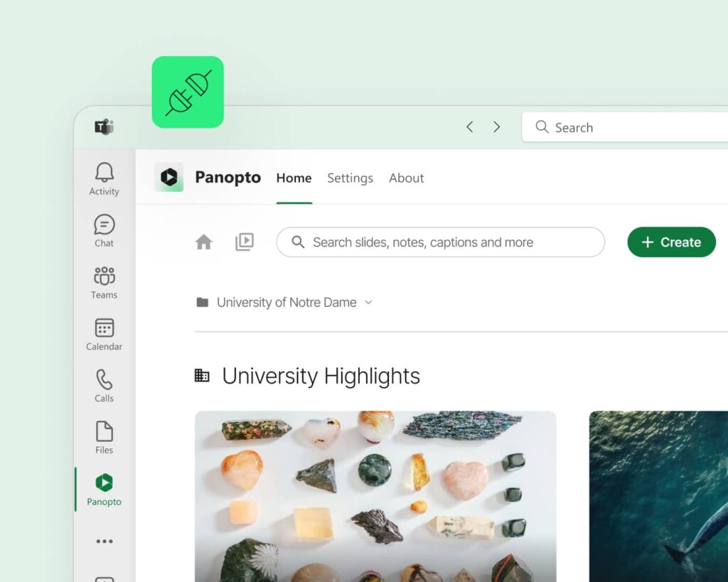Open the About tab
The width and height of the screenshot is (728, 582).
tap(406, 178)
